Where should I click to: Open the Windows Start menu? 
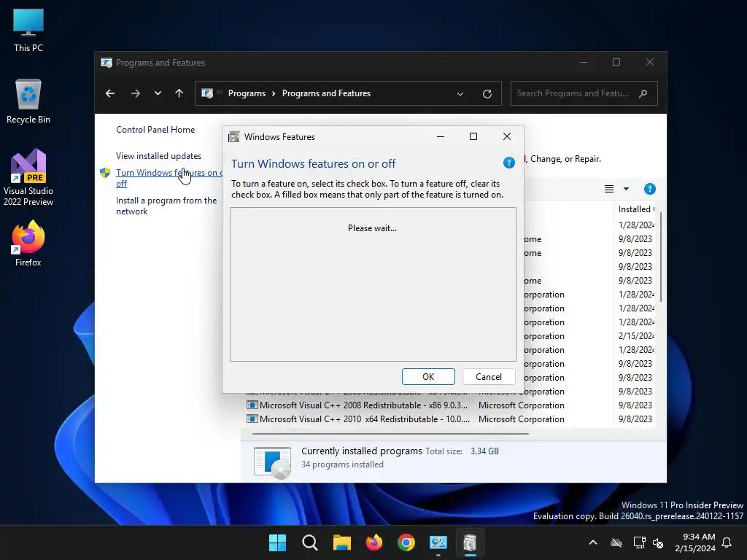pos(277,542)
